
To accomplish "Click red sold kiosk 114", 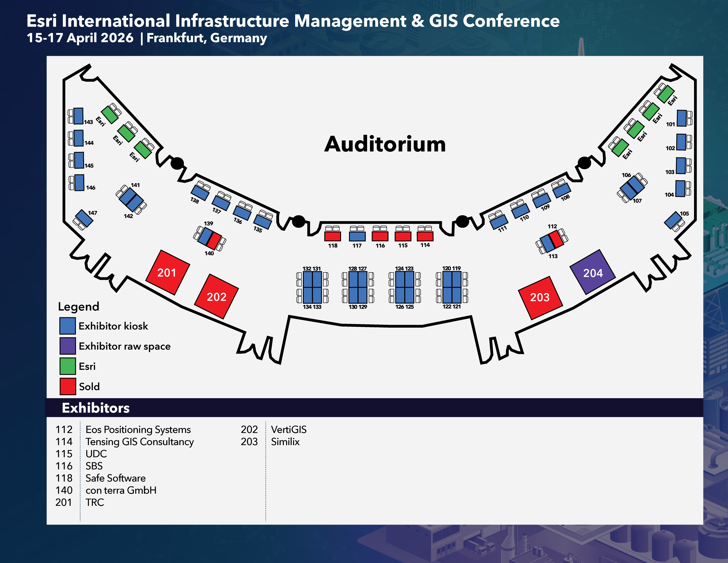I will pos(425,236).
